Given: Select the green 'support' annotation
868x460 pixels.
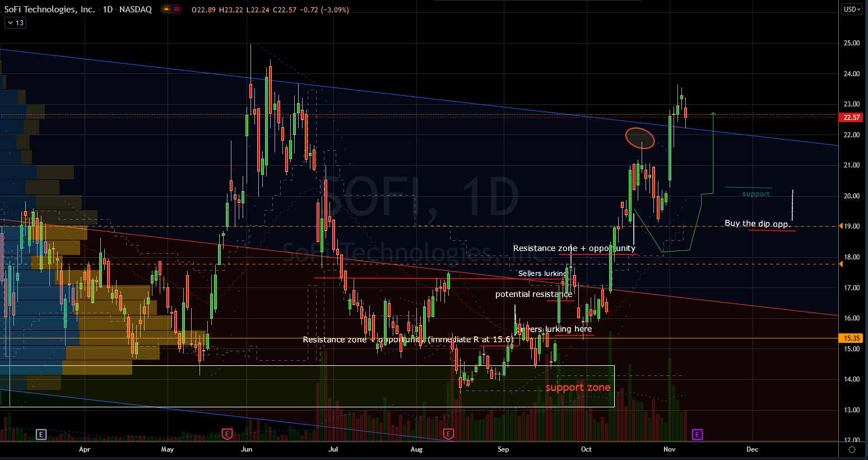Looking at the screenshot, I should click(756, 194).
